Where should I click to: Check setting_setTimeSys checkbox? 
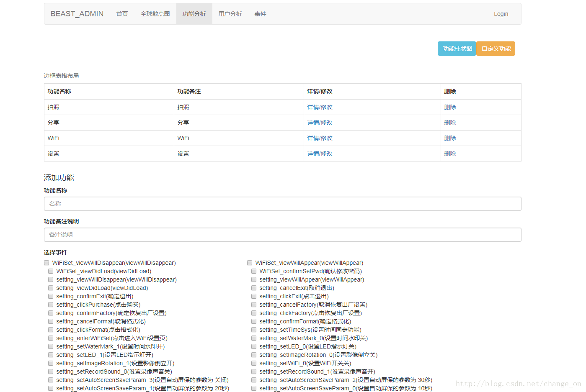click(x=254, y=330)
